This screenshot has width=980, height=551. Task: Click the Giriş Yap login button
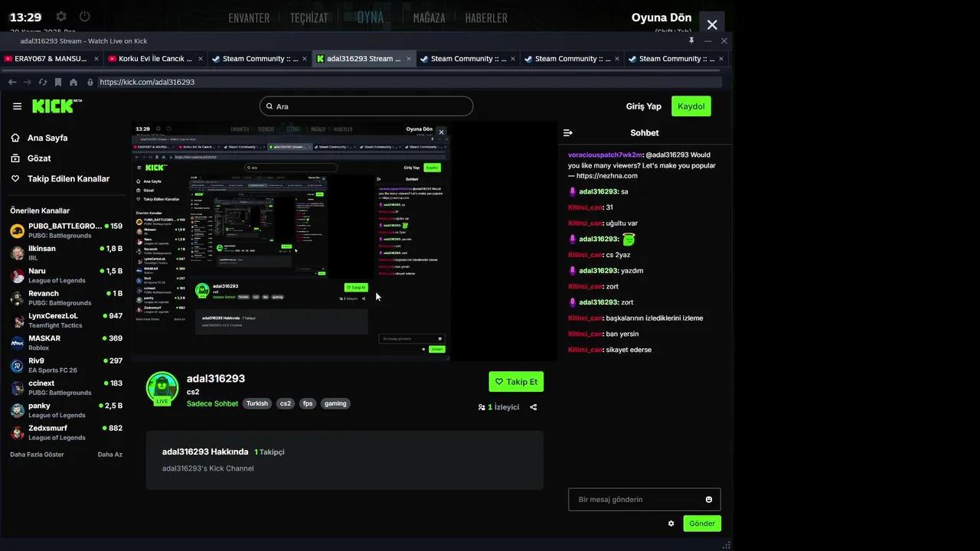pos(643,106)
